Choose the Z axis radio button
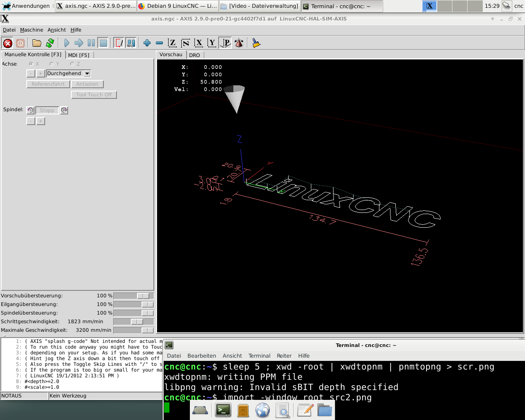This screenshot has width=525, height=420. (72, 64)
